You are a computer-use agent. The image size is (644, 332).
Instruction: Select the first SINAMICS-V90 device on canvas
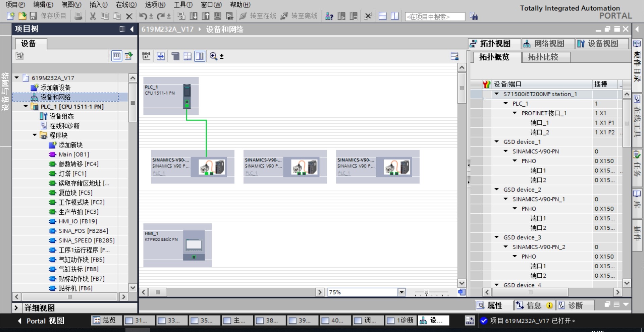pyautogui.click(x=193, y=167)
